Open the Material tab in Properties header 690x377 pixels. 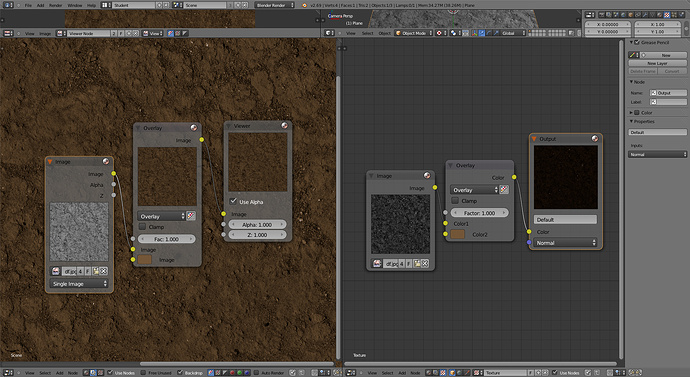(659, 15)
